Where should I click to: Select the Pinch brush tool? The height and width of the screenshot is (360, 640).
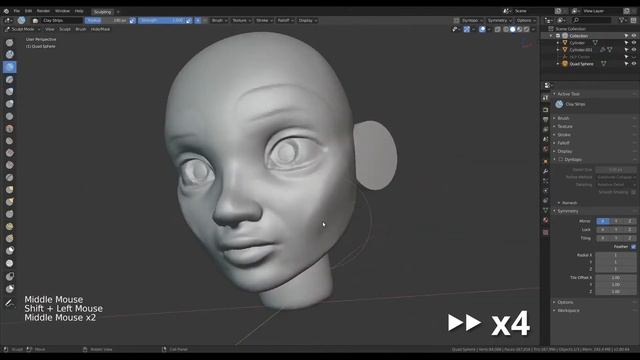pos(10,177)
